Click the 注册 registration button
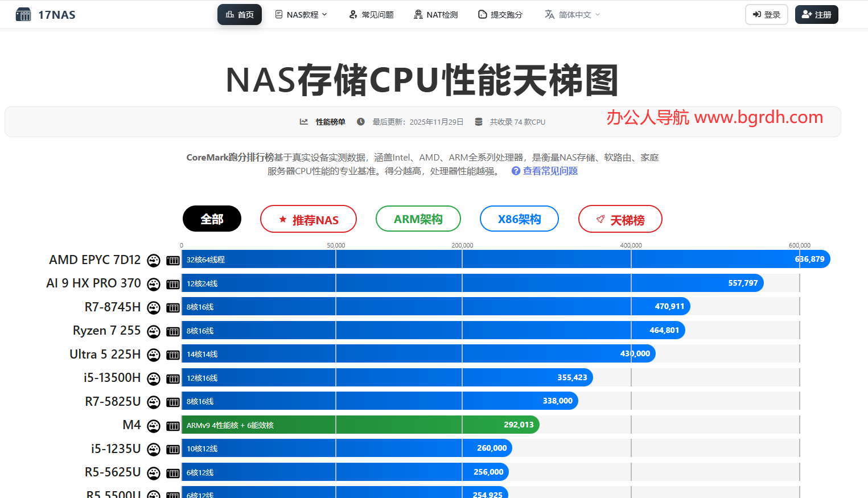This screenshot has width=868, height=498. tap(816, 14)
